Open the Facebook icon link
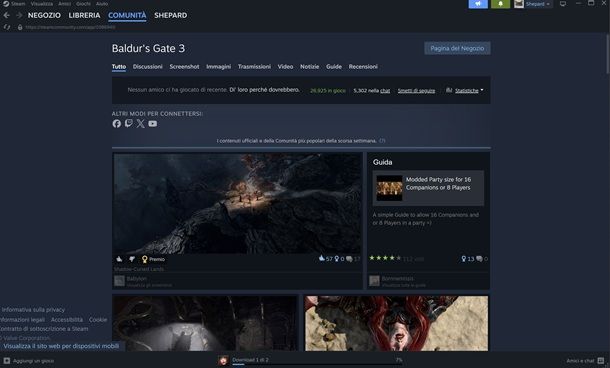Image resolution: width=610 pixels, height=368 pixels. point(116,124)
